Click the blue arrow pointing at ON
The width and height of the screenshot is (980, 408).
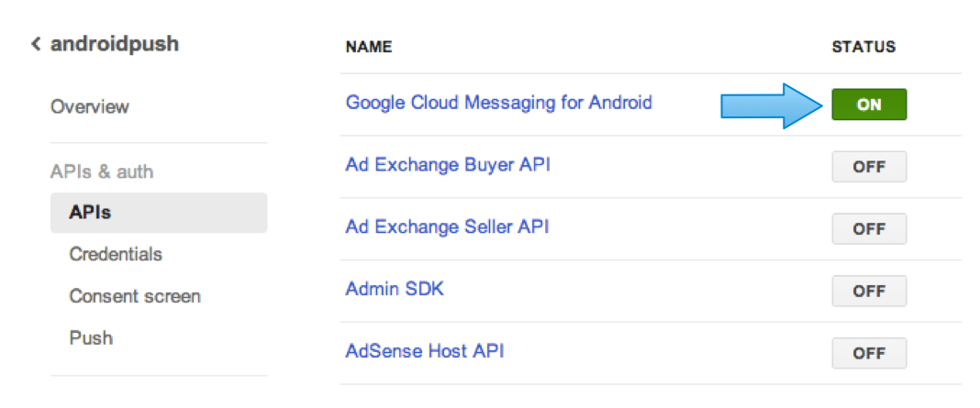click(x=771, y=105)
